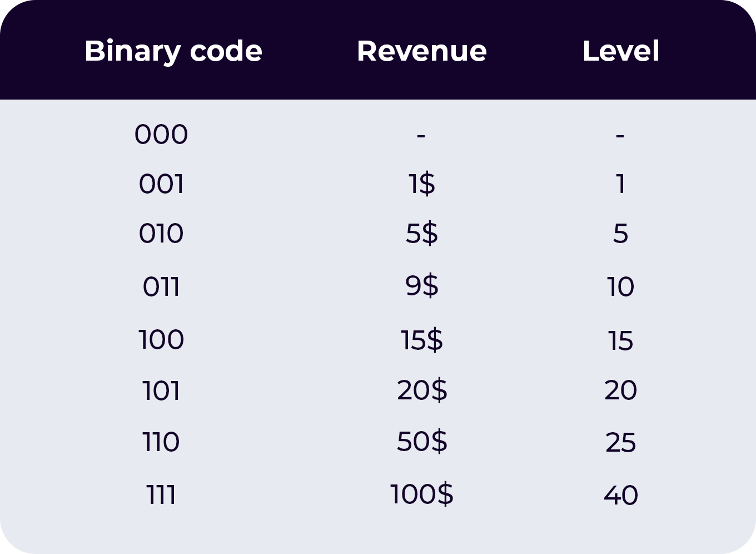This screenshot has height=554, width=756.
Task: Click the Revenue column header
Action: point(422,51)
